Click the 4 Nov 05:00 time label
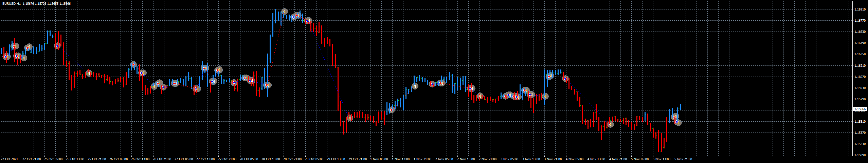This screenshot has height=163, width=868. click(575, 159)
